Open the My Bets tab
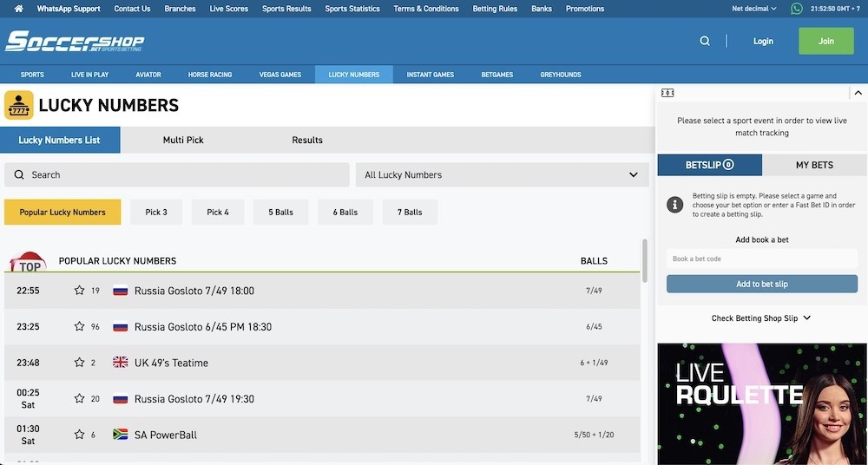The height and width of the screenshot is (465, 868). click(x=814, y=165)
